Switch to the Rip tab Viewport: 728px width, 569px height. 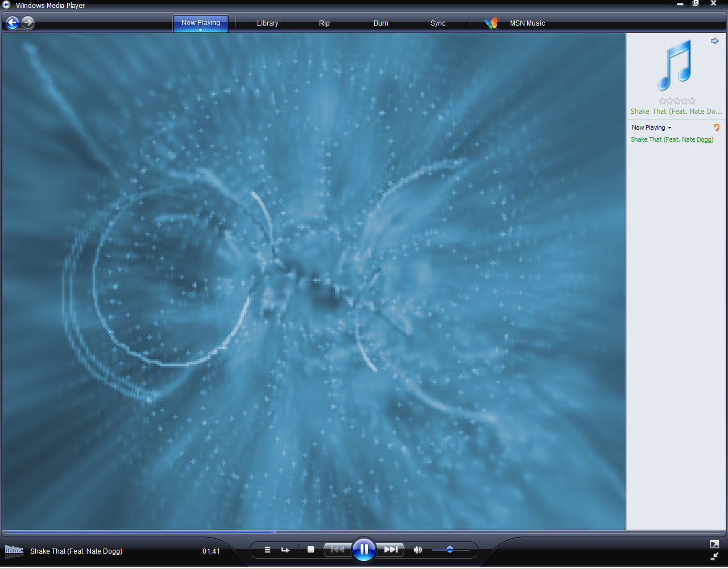324,23
